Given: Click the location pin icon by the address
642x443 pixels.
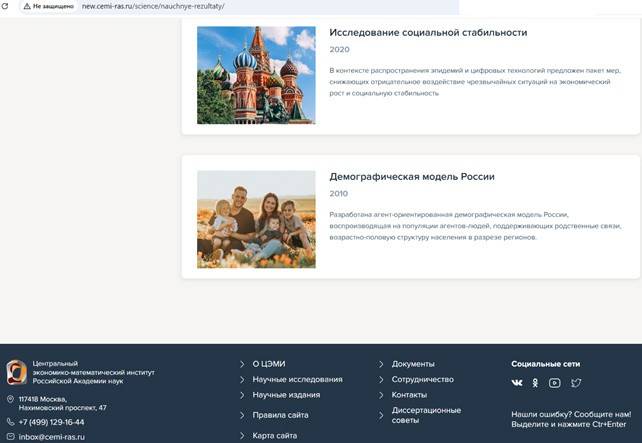Looking at the screenshot, I should coord(10,399).
